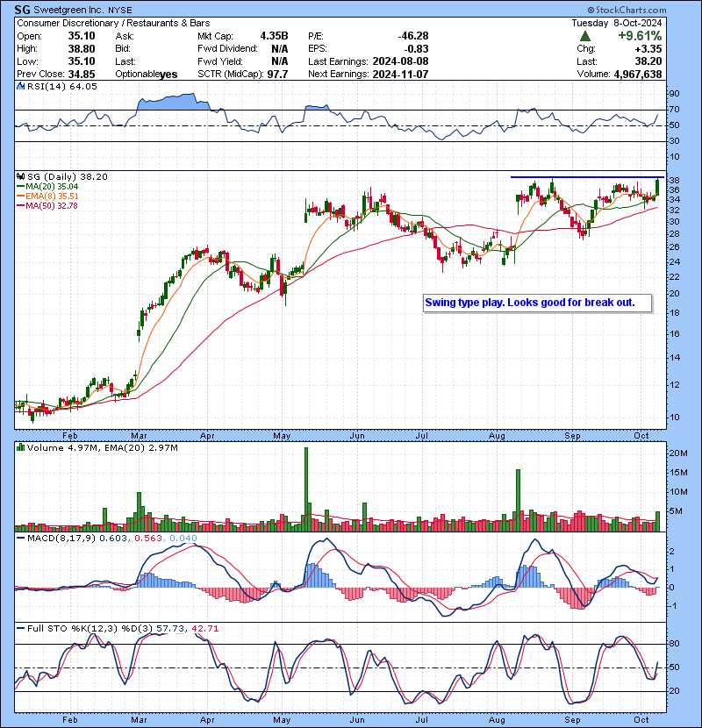The image size is (702, 728).
Task: Click the Volume 4,967,638 value
Action: pos(638,74)
